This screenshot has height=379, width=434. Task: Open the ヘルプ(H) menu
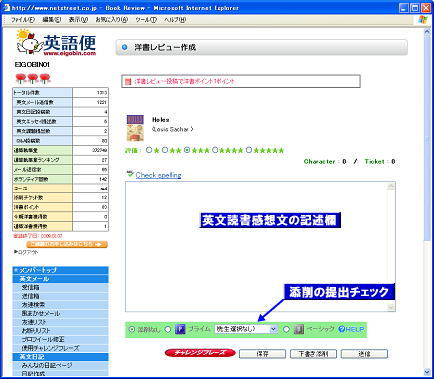[x=175, y=20]
